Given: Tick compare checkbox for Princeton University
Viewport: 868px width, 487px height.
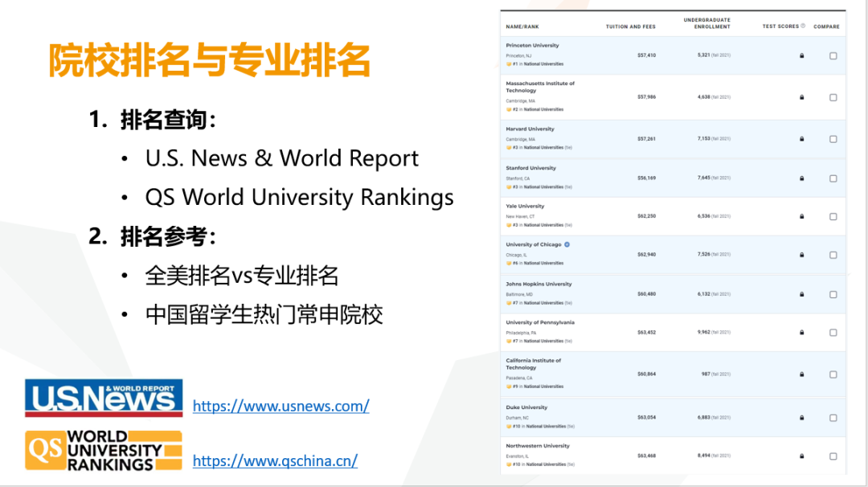Looking at the screenshot, I should [833, 56].
